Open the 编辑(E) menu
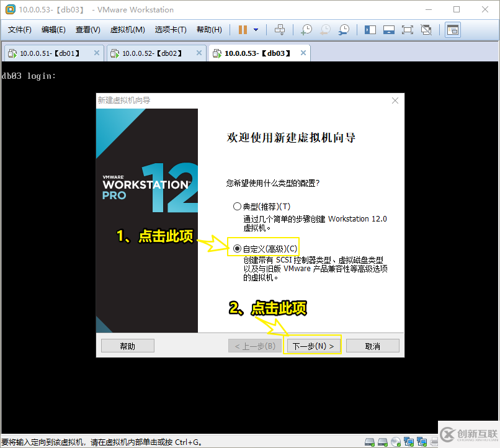 (x=53, y=30)
